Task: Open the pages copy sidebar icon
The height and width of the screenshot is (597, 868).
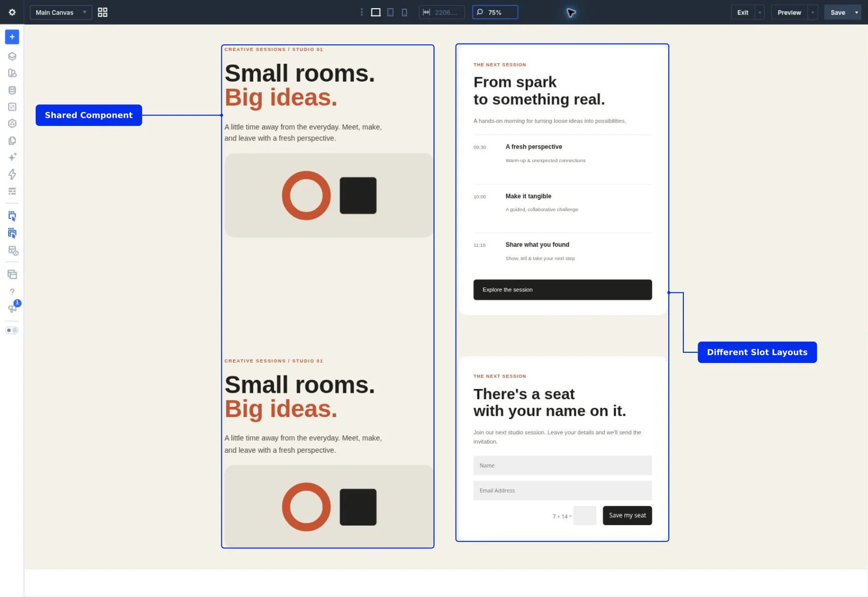Action: (x=12, y=140)
